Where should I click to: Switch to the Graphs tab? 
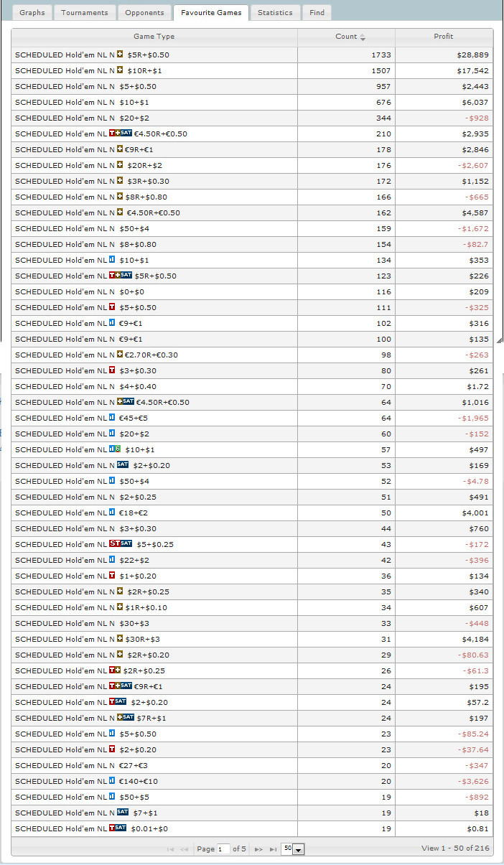[32, 12]
